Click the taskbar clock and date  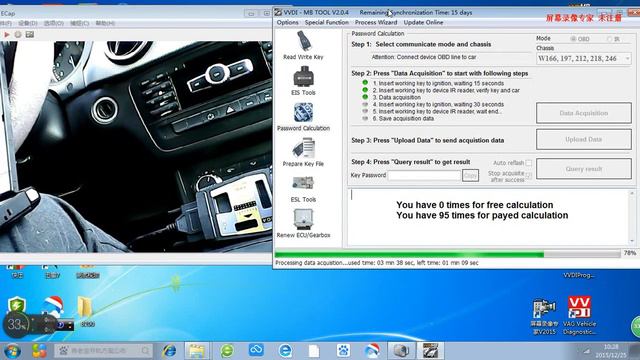point(611,351)
